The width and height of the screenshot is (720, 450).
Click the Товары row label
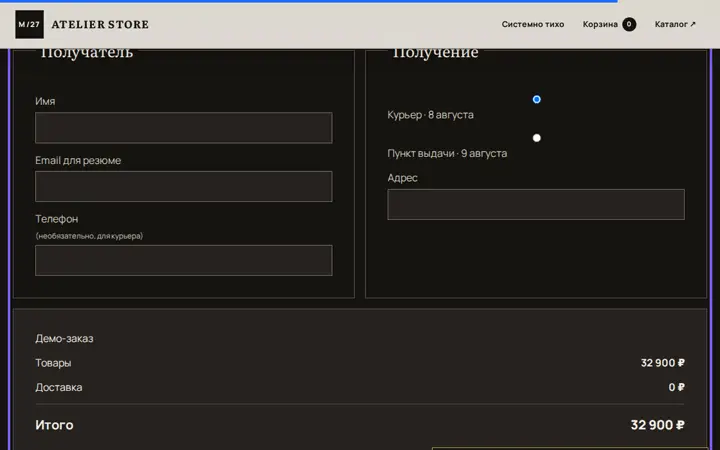[53, 363]
